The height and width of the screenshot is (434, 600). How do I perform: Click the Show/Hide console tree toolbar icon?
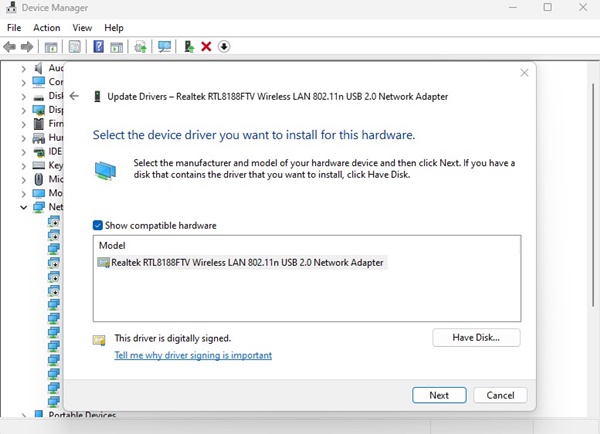pyautogui.click(x=51, y=47)
